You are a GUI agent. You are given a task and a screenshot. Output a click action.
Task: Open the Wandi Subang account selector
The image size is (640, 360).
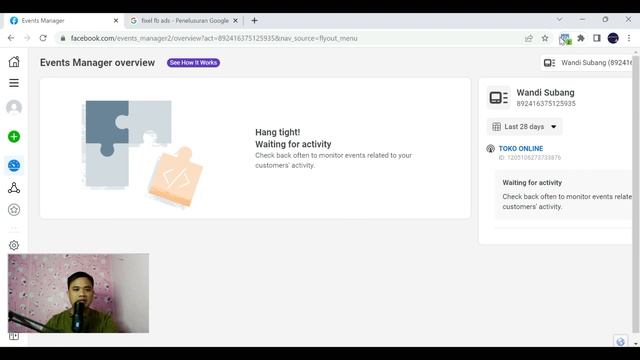(587, 63)
